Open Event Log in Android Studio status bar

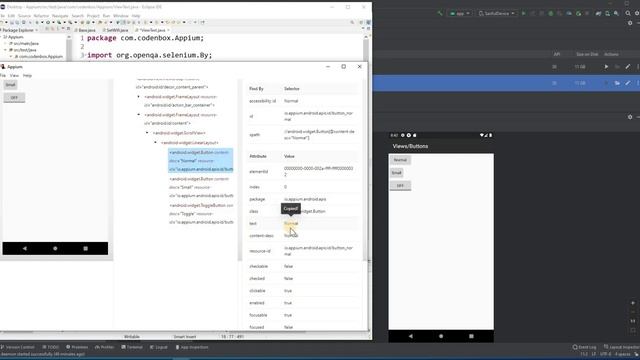(584, 347)
